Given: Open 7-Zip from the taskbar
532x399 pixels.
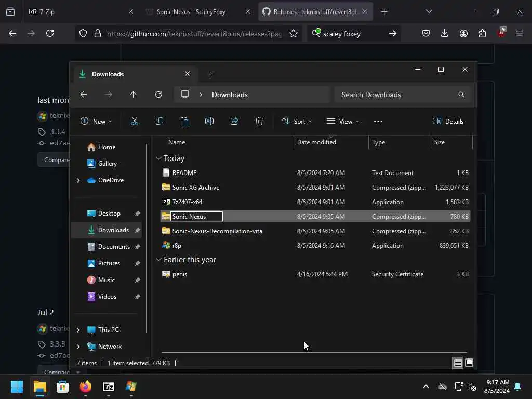Looking at the screenshot, I should pyautogui.click(x=109, y=387).
